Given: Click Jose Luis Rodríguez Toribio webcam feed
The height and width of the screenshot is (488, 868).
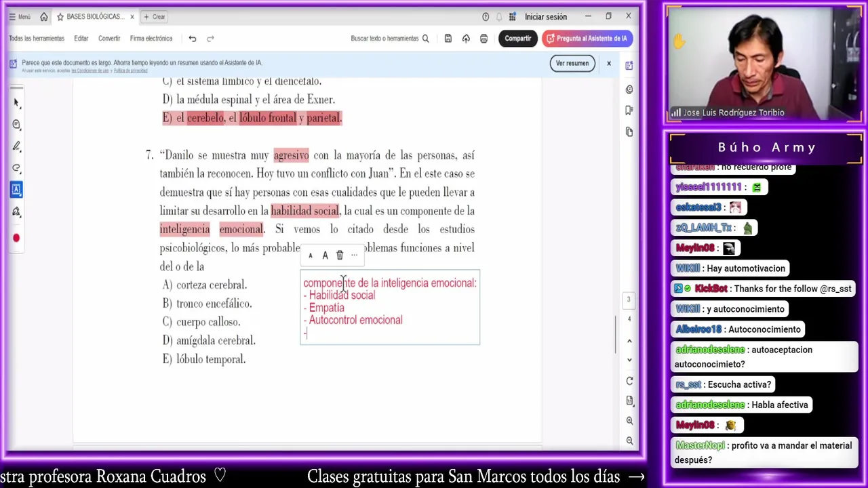Looking at the screenshot, I should [764, 65].
